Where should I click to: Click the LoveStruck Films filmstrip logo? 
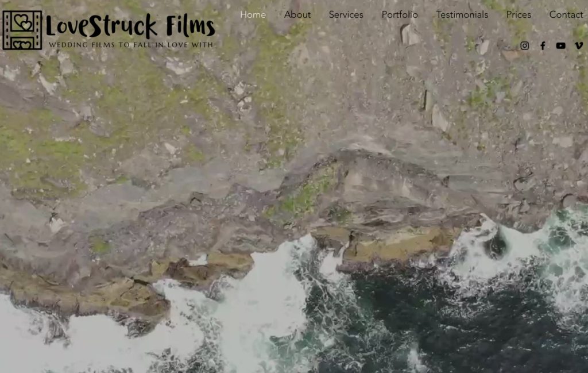coord(22,30)
